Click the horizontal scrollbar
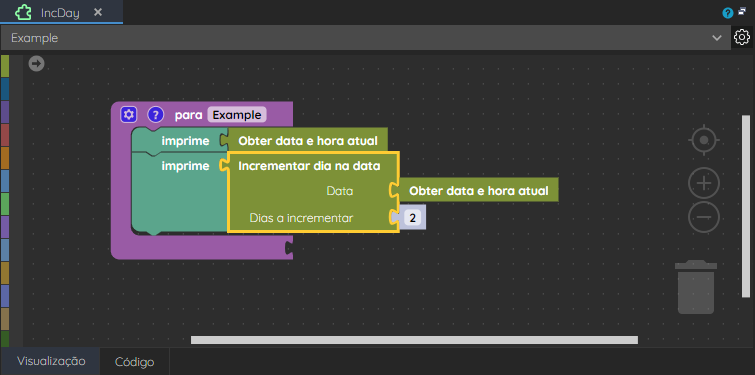Screen dimensions: 755x375 click(x=414, y=340)
